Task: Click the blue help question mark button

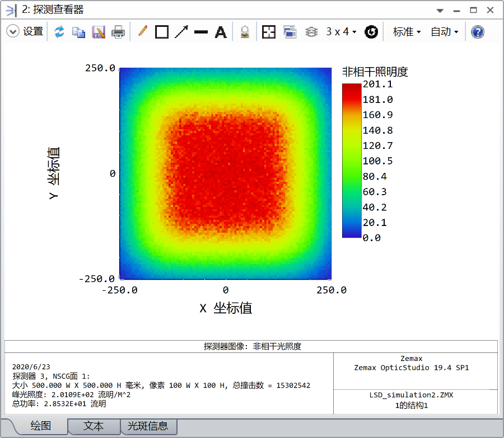Action: [477, 32]
